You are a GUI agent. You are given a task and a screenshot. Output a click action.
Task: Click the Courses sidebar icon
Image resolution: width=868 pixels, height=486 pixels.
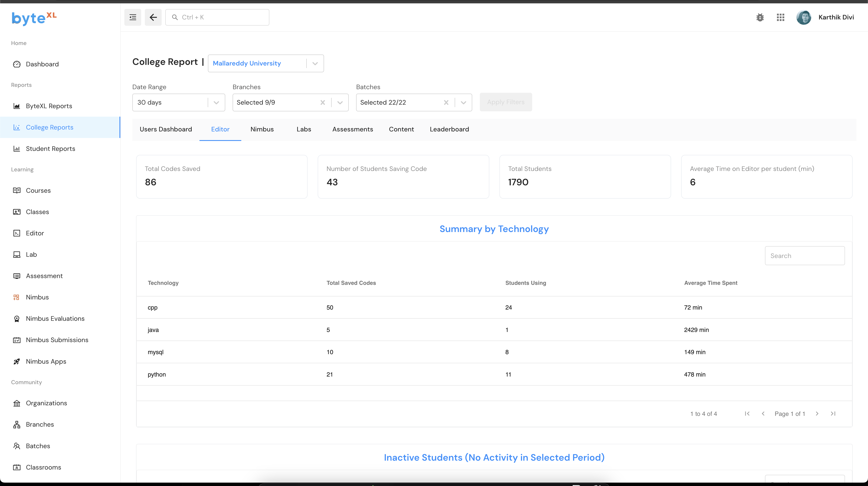(16, 191)
